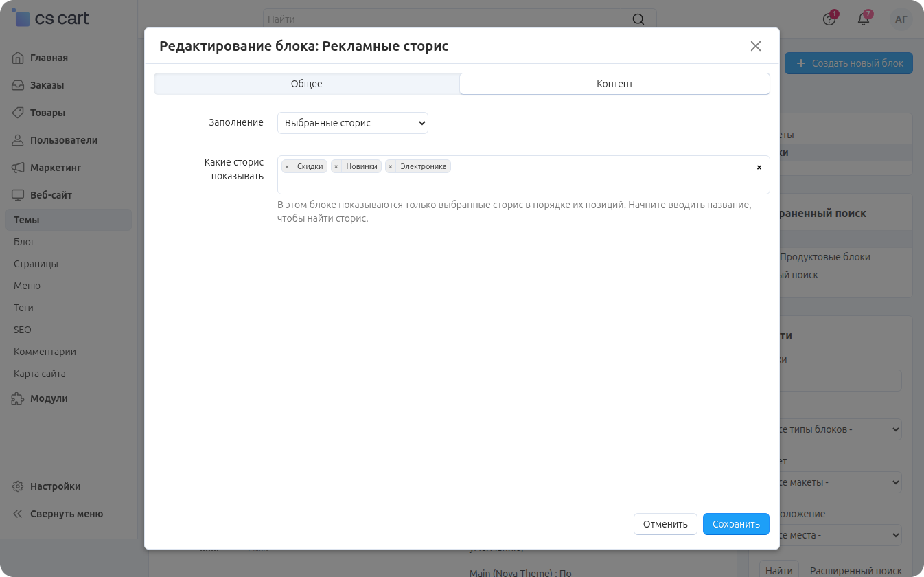Viewport: 924px width, 577px height.
Task: Switch to the Контент tab
Action: pos(614,84)
